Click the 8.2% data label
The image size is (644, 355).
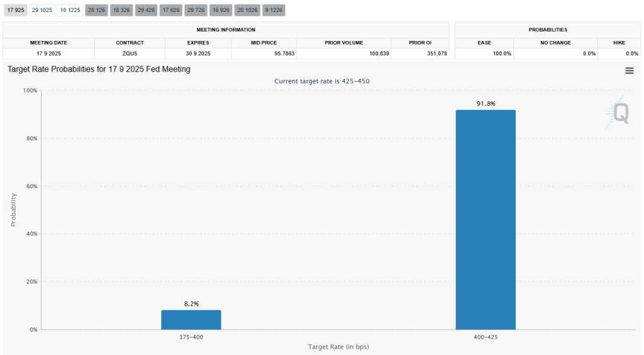click(x=191, y=303)
